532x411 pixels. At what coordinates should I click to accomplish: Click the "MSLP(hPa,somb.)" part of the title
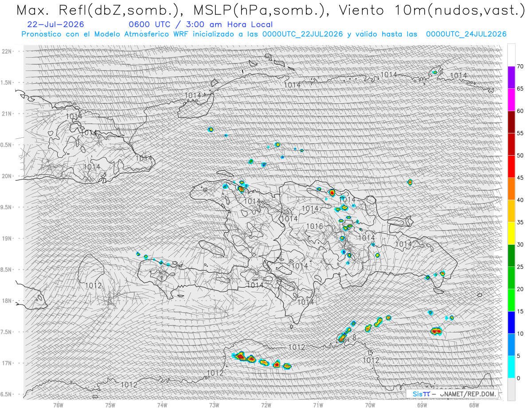(x=261, y=10)
